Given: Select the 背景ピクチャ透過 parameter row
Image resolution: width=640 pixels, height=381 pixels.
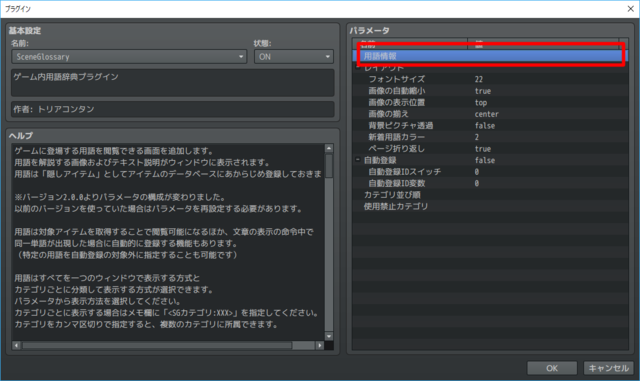Looking at the screenshot, I should [490, 125].
